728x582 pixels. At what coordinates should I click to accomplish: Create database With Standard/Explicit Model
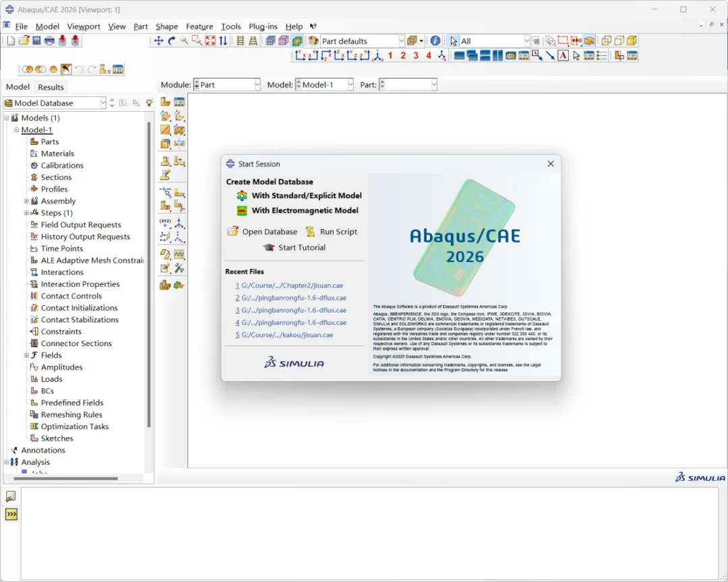tap(299, 195)
